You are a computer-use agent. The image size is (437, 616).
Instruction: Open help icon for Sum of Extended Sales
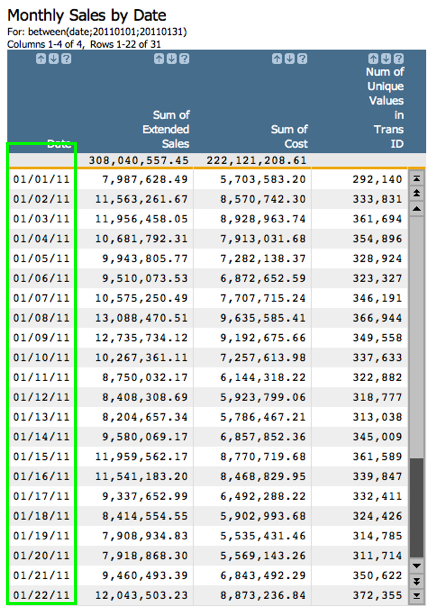184,59
